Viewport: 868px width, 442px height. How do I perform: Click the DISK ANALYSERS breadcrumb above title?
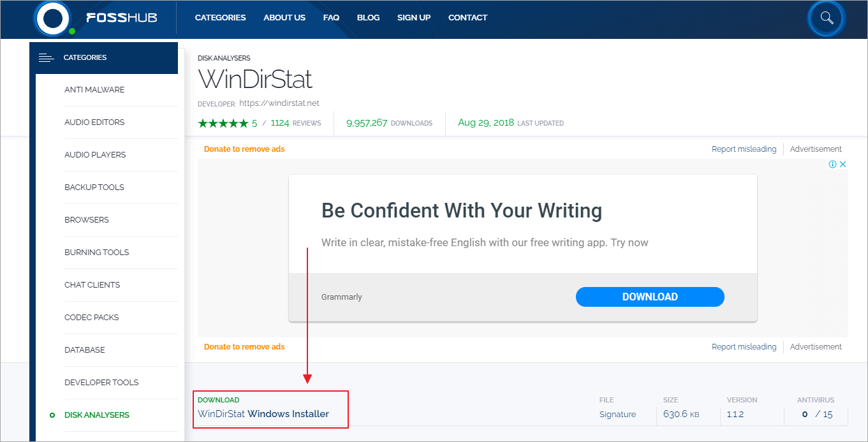224,58
